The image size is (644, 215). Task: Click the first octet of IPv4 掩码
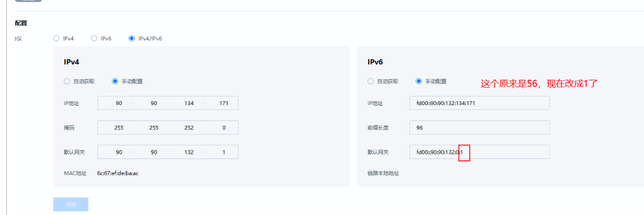tap(119, 127)
